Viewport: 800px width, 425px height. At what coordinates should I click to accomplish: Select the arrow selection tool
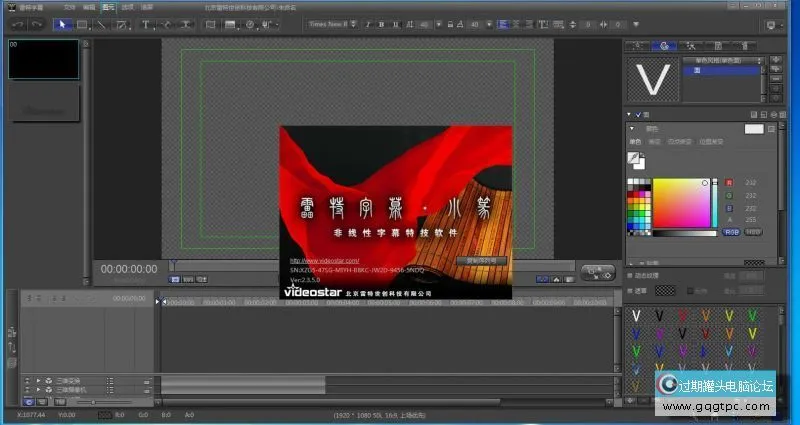[x=59, y=23]
